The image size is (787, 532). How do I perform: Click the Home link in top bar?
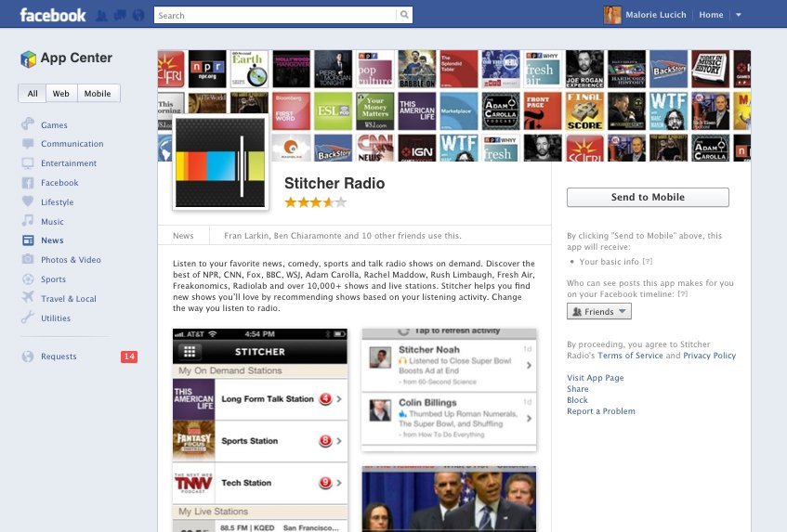tap(711, 15)
